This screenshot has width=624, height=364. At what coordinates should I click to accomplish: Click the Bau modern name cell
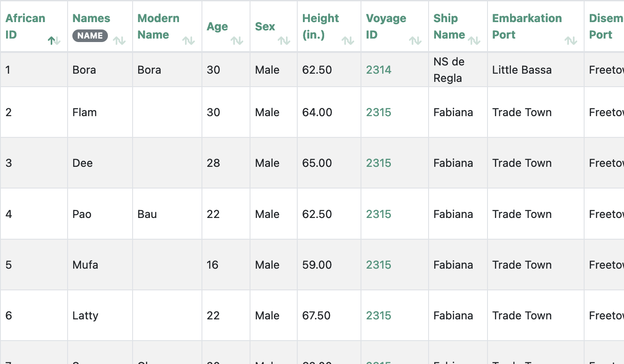pos(147,214)
